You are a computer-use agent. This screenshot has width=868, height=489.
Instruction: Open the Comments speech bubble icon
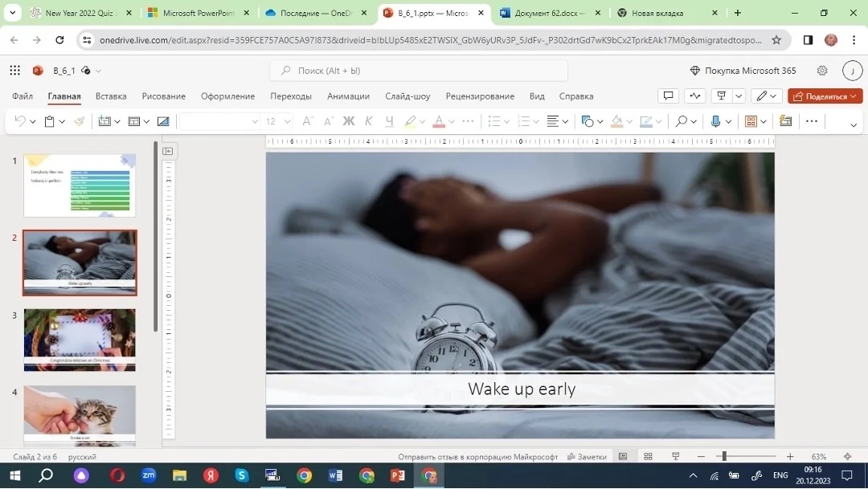668,96
